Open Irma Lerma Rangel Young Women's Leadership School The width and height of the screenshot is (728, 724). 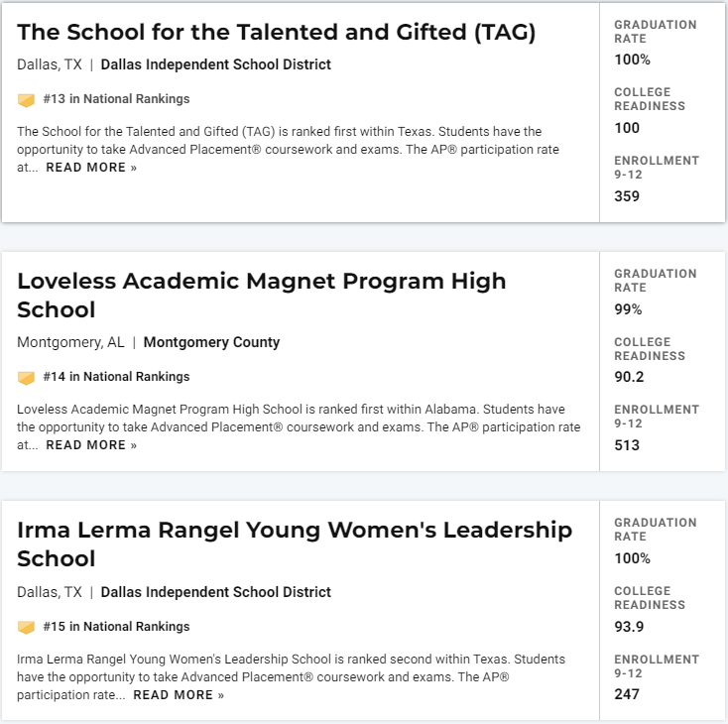(x=295, y=544)
